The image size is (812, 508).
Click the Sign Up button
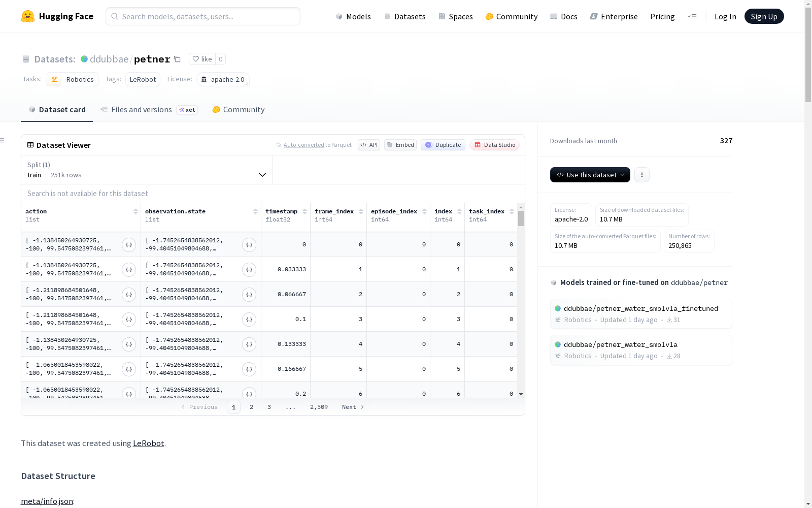point(764,16)
